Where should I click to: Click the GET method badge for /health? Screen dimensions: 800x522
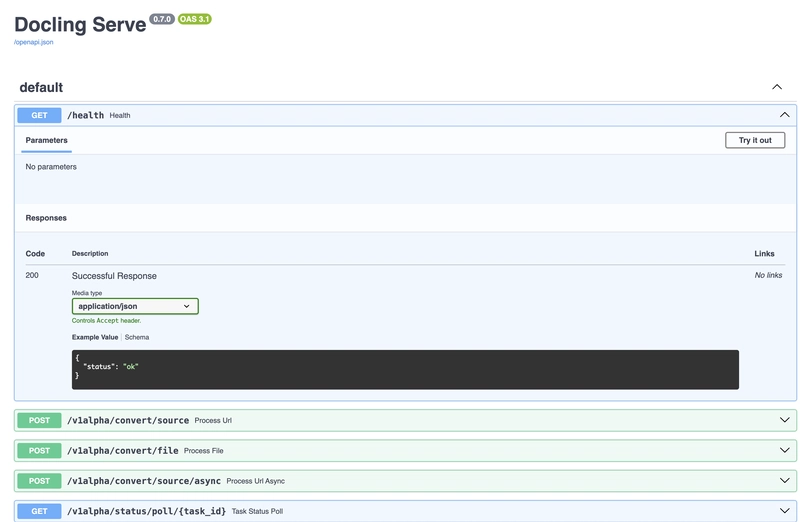tap(39, 115)
